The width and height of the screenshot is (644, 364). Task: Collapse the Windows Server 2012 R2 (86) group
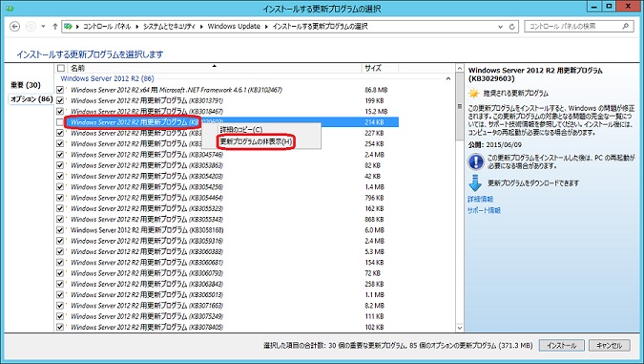[x=448, y=78]
